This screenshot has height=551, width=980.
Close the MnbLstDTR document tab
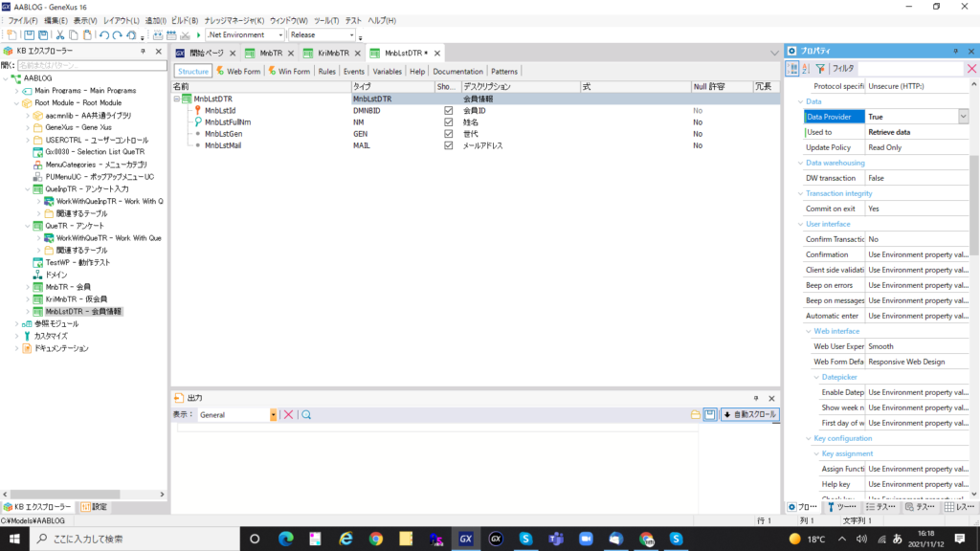[x=437, y=54]
